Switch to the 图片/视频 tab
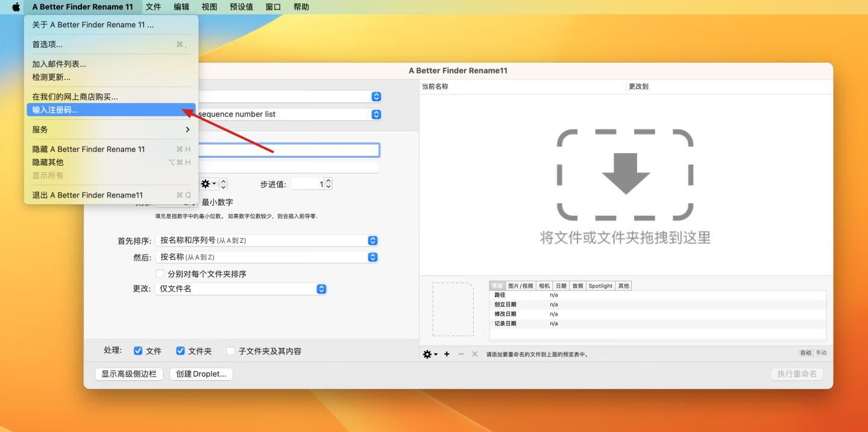Screen dimensions: 868x432 [x=521, y=286]
